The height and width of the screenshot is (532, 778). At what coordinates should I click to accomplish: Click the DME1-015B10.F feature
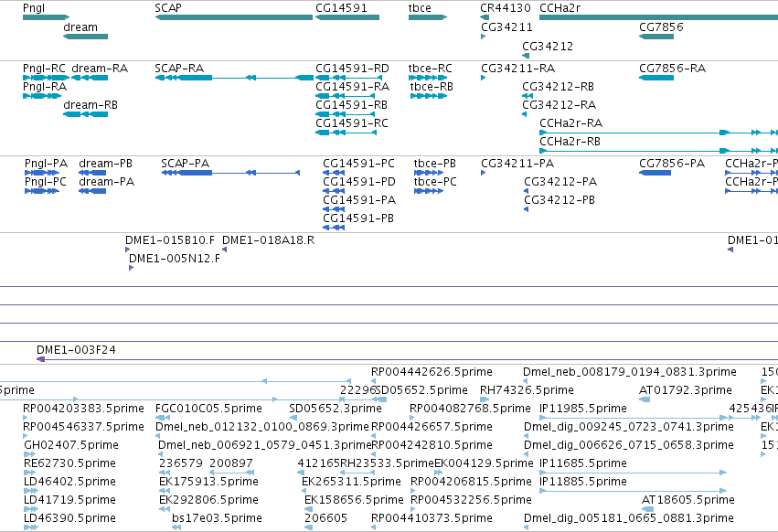click(x=170, y=240)
